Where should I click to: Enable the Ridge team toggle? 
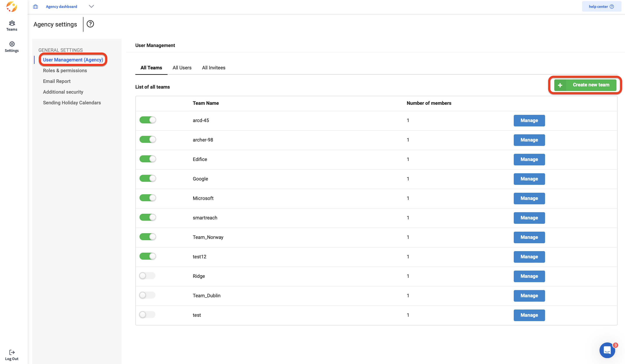(x=147, y=276)
